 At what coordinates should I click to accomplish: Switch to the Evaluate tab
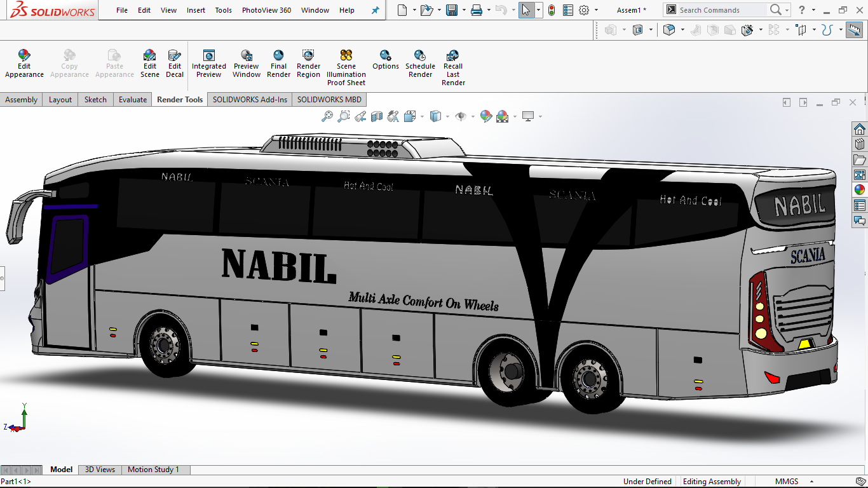pyautogui.click(x=133, y=100)
